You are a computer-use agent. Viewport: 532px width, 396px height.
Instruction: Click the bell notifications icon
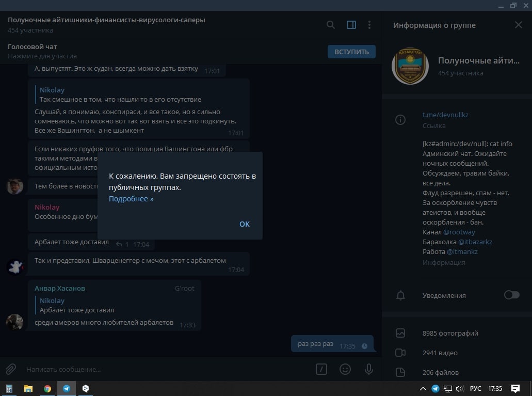click(401, 295)
